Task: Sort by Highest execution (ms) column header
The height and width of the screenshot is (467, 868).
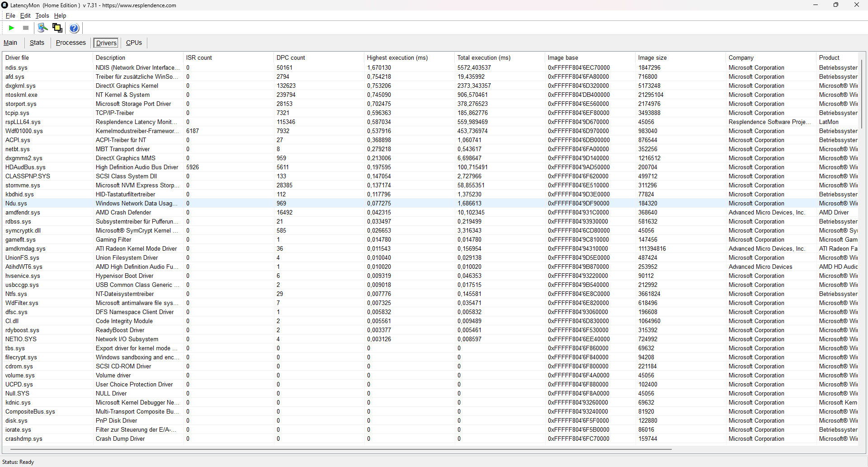Action: coord(410,57)
